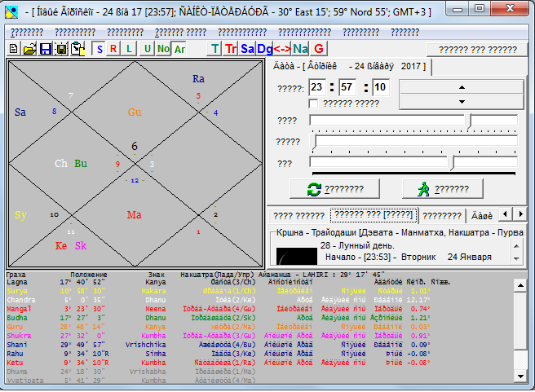The image size is (535, 392).
Task: Click the top slider's thumb handle
Action: tap(469, 121)
